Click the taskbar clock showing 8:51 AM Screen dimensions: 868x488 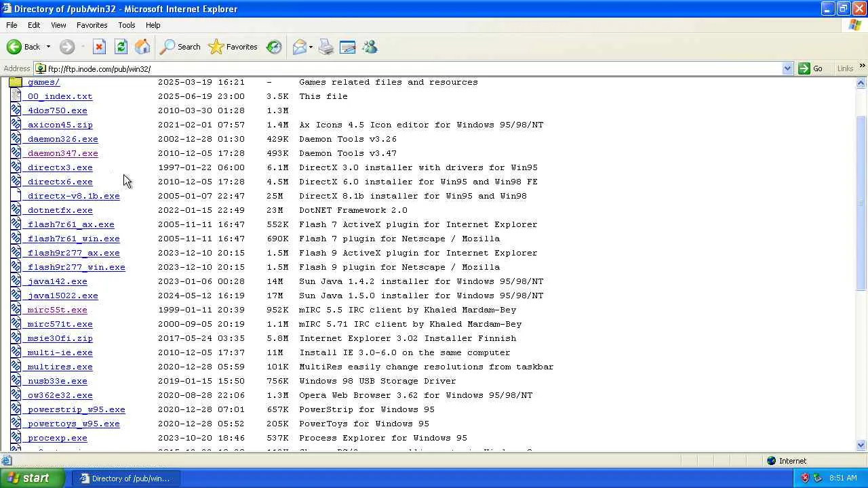pyautogui.click(x=843, y=478)
